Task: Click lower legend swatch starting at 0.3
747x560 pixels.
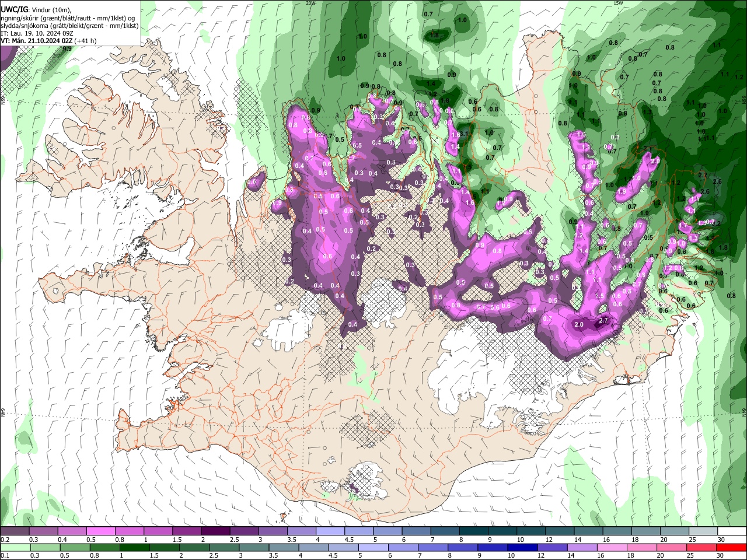Action: (45, 547)
